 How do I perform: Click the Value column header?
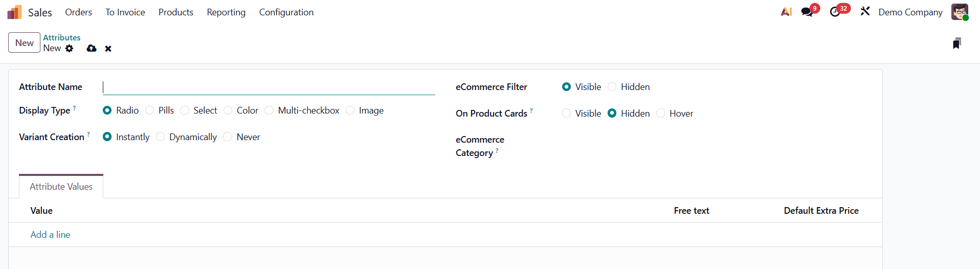(41, 211)
